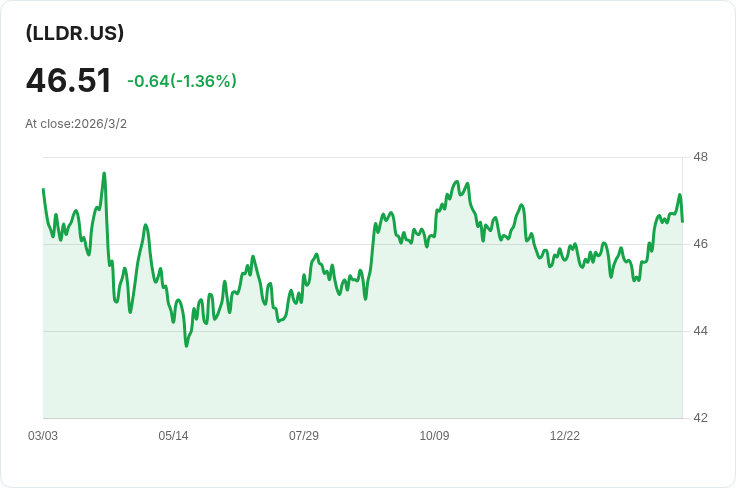
Task: Click the chart's highest peak in late March
Action: click(104, 173)
